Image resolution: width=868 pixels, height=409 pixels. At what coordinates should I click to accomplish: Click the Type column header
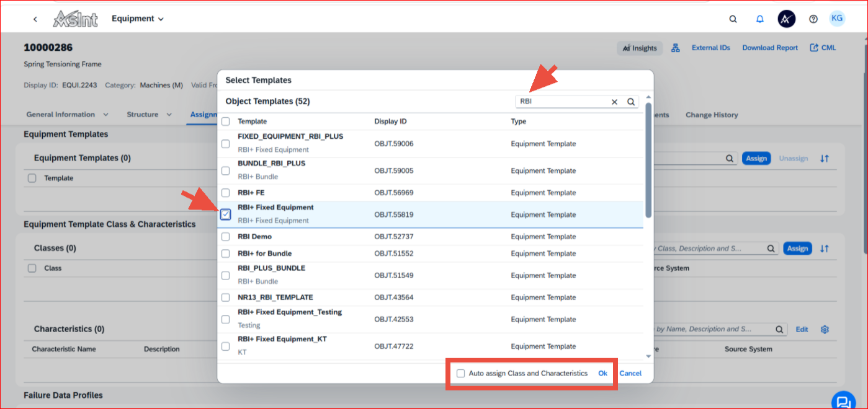click(x=519, y=121)
